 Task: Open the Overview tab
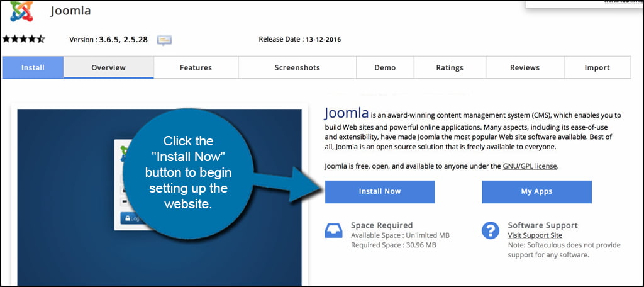click(x=108, y=67)
